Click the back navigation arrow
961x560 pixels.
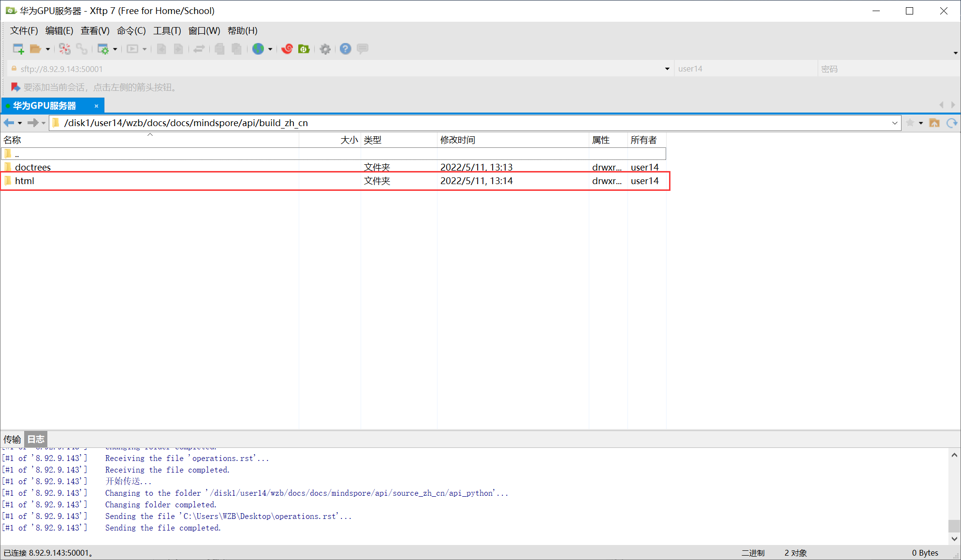(9, 123)
